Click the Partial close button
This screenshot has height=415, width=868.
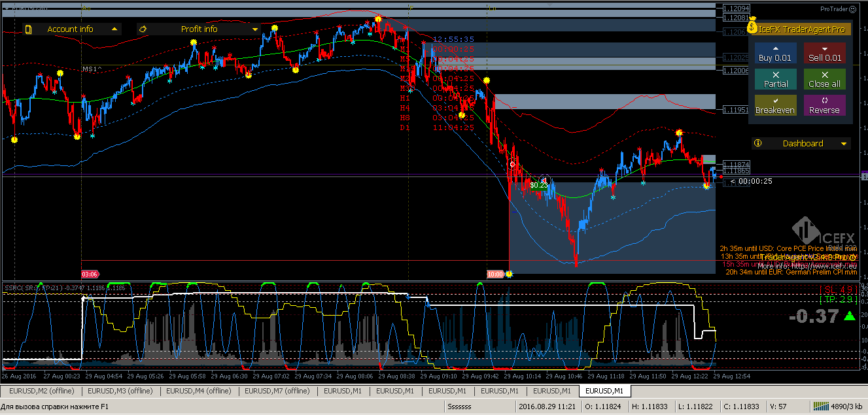775,80
